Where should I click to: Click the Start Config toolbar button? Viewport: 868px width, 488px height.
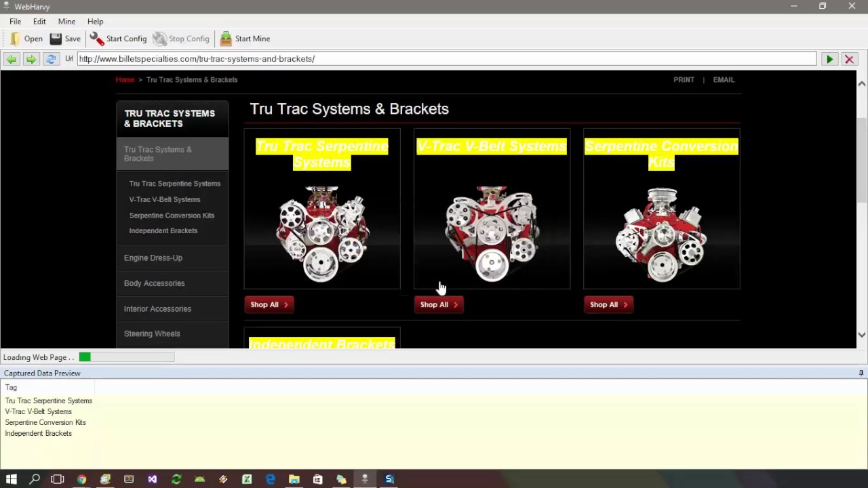(118, 39)
